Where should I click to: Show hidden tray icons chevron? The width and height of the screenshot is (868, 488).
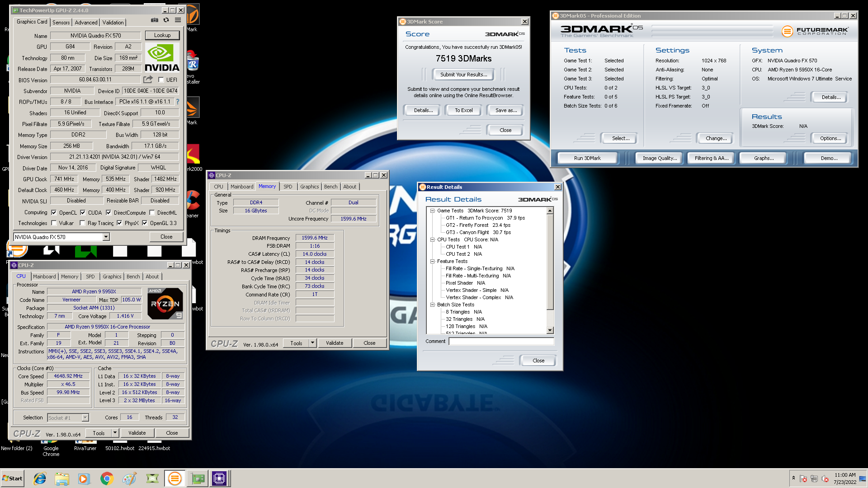[793, 478]
